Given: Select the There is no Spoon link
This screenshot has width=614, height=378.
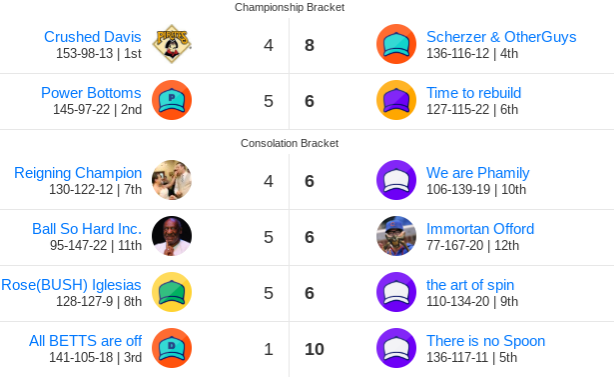Looking at the screenshot, I should [486, 341].
